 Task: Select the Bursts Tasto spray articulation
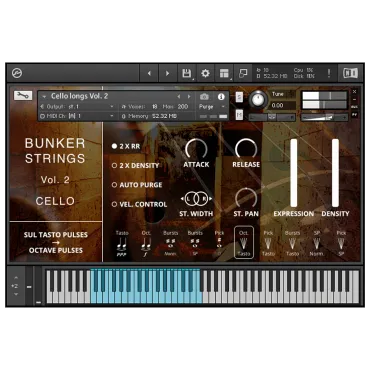[x=292, y=243]
